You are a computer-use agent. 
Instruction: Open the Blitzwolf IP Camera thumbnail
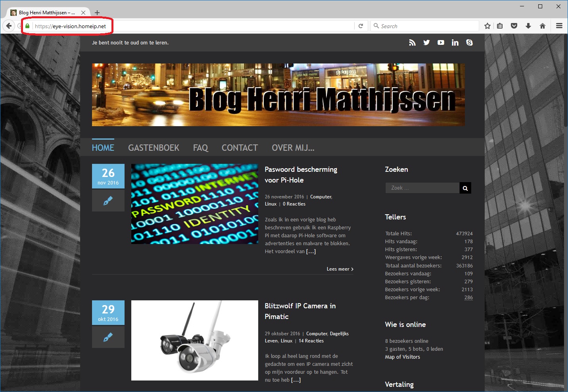pyautogui.click(x=195, y=340)
